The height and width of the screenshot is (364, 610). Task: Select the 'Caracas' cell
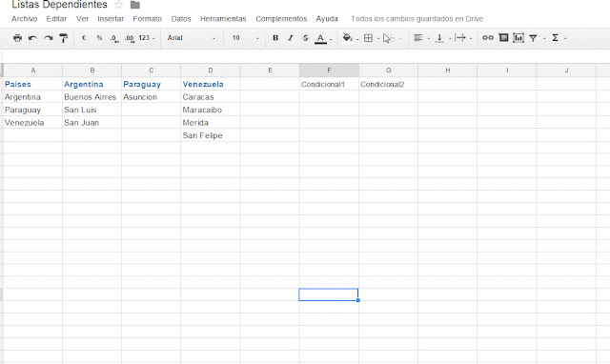[211, 97]
